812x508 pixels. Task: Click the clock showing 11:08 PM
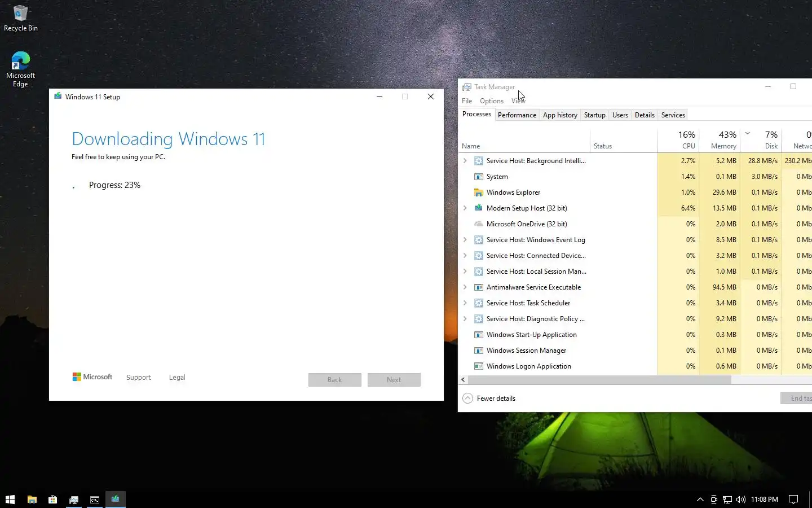[x=765, y=499]
